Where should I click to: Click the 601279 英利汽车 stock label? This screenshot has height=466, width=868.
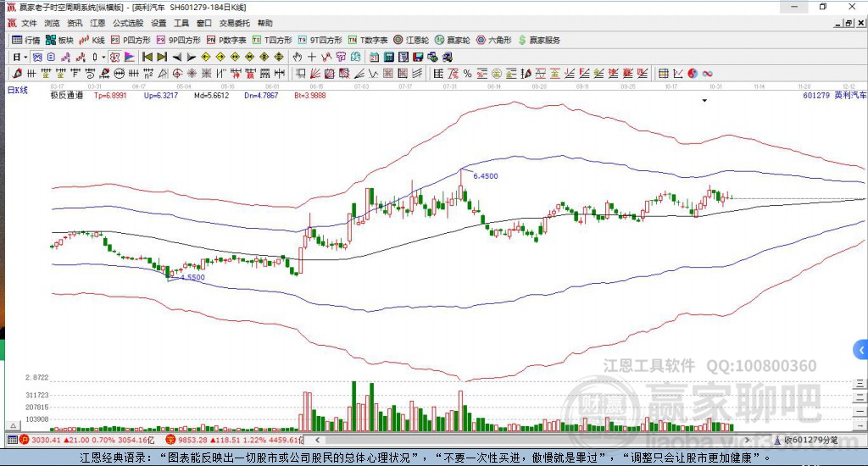click(x=835, y=95)
